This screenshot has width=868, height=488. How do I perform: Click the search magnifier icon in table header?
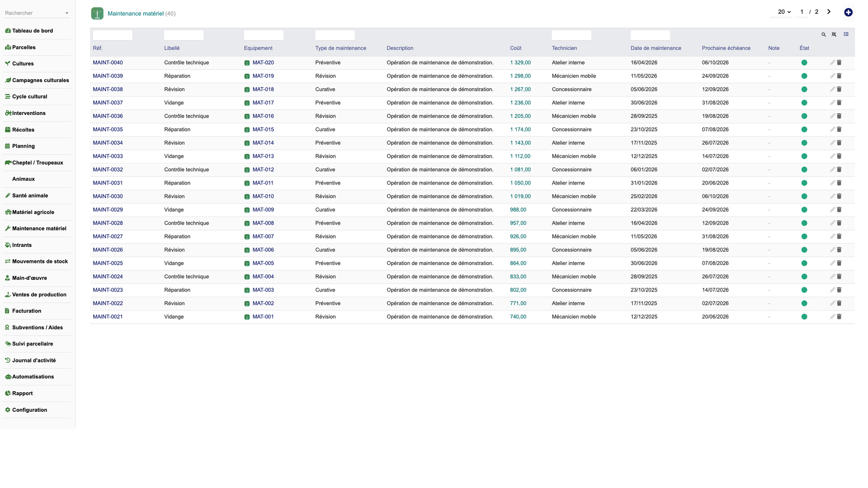[823, 35]
